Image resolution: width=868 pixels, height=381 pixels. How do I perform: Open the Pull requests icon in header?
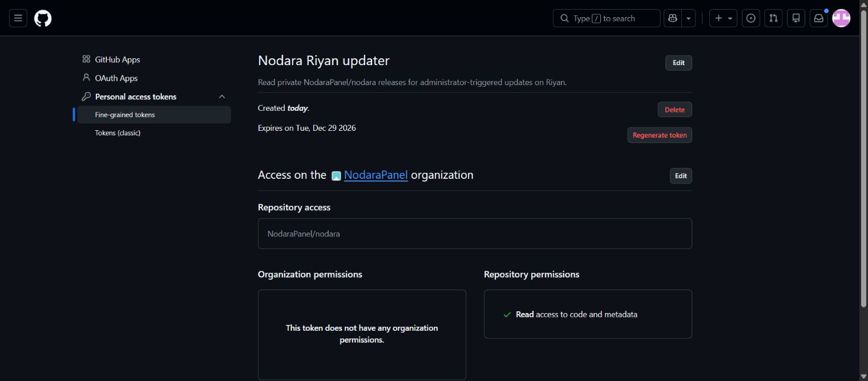(x=773, y=18)
